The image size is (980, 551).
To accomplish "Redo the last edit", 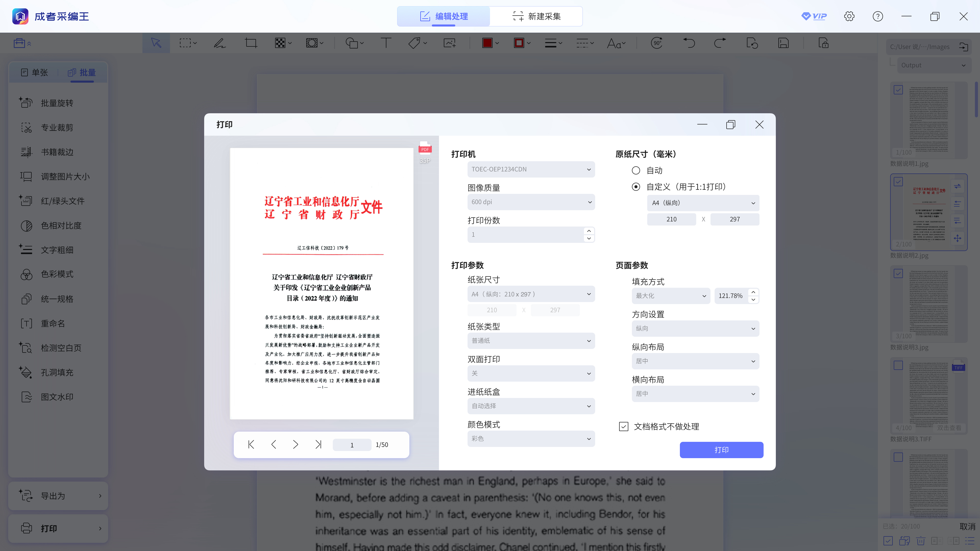I will [x=720, y=43].
